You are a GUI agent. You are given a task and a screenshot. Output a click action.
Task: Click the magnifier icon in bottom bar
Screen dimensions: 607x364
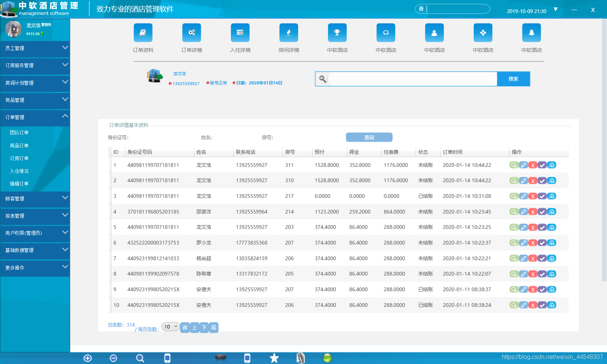click(140, 358)
